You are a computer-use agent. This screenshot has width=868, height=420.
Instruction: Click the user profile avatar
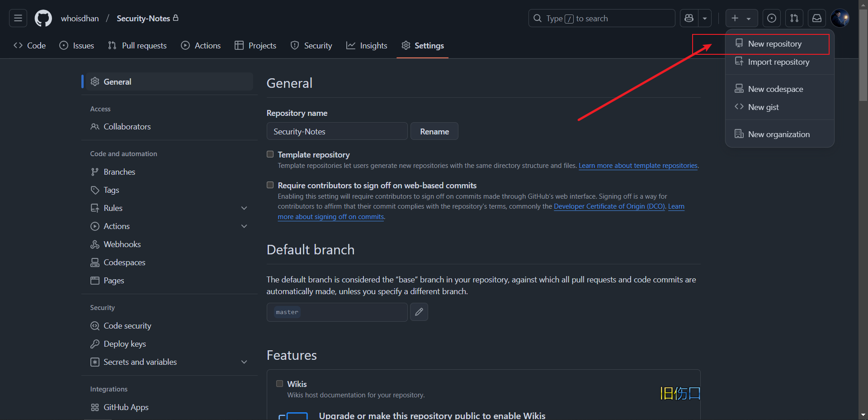pos(840,18)
